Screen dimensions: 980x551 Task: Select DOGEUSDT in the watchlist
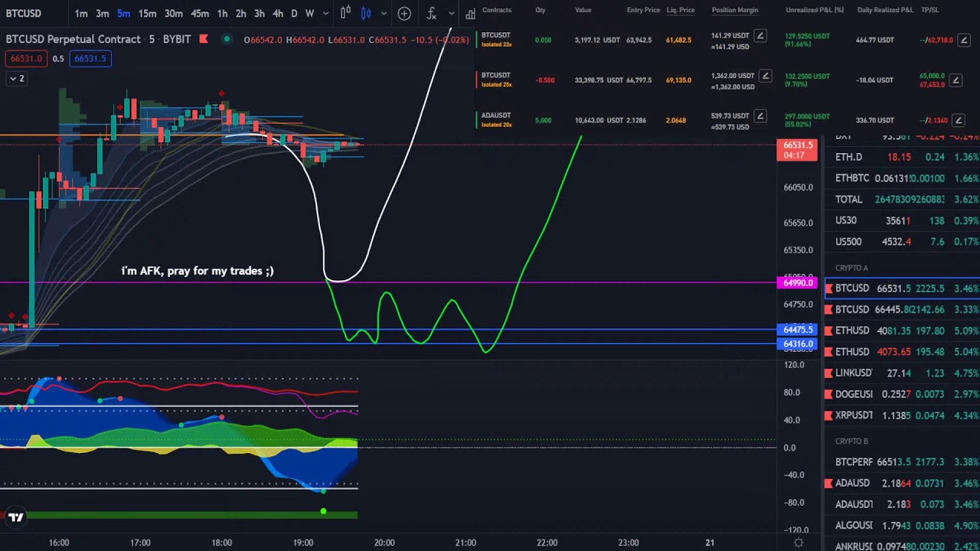click(902, 394)
